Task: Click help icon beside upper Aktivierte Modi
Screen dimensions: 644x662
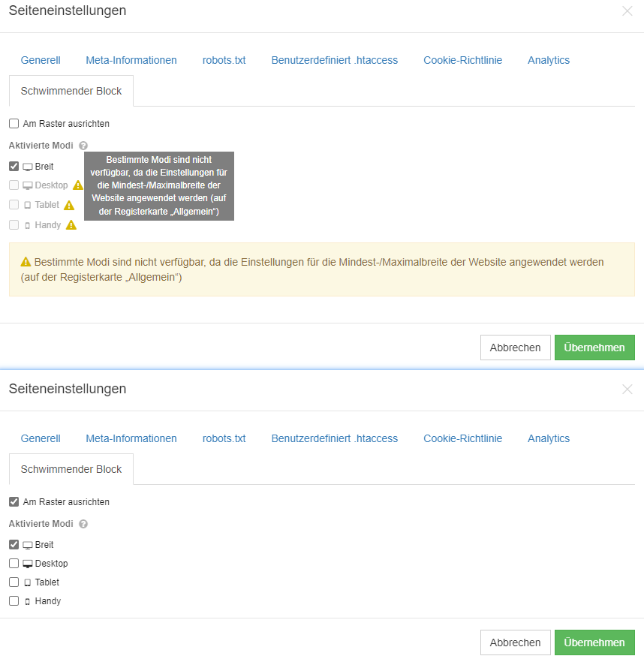Action: point(83,146)
